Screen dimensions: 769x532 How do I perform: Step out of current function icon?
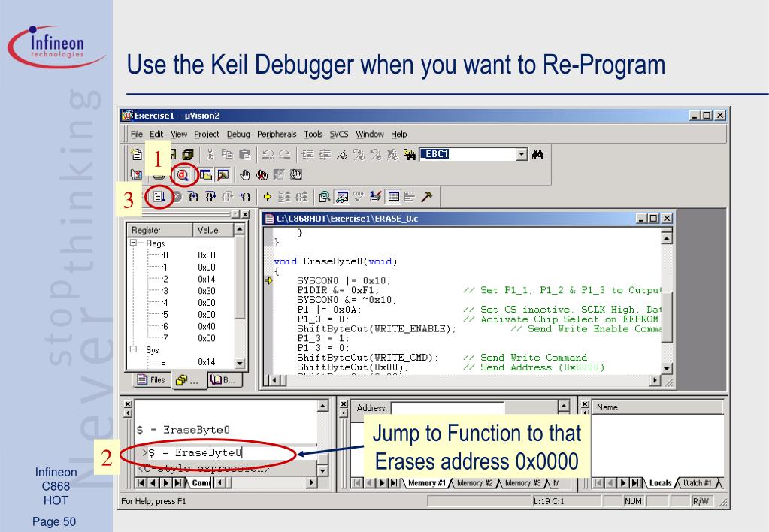[228, 197]
